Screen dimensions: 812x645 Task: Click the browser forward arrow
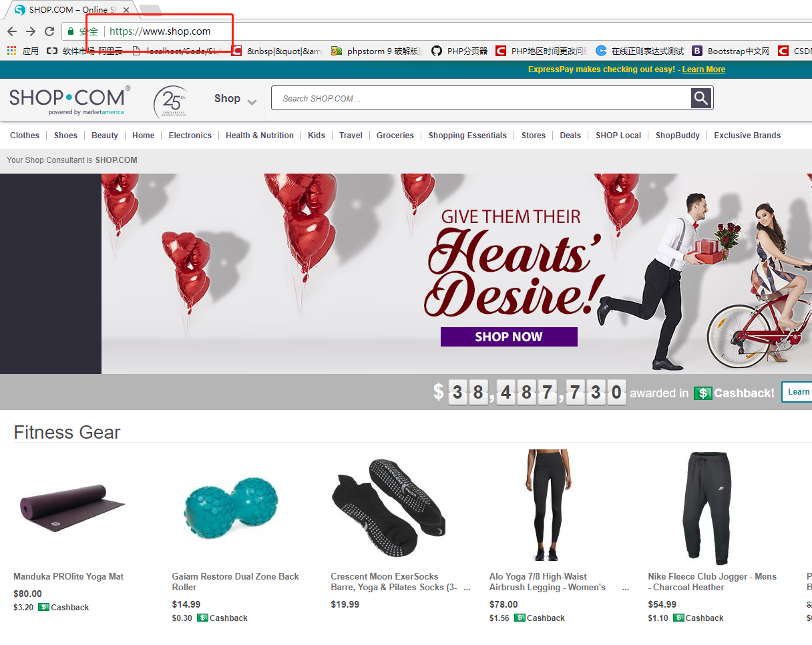click(x=31, y=31)
